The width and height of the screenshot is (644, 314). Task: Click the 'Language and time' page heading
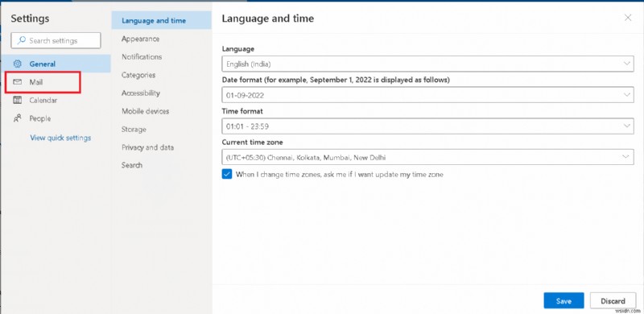[x=268, y=19]
